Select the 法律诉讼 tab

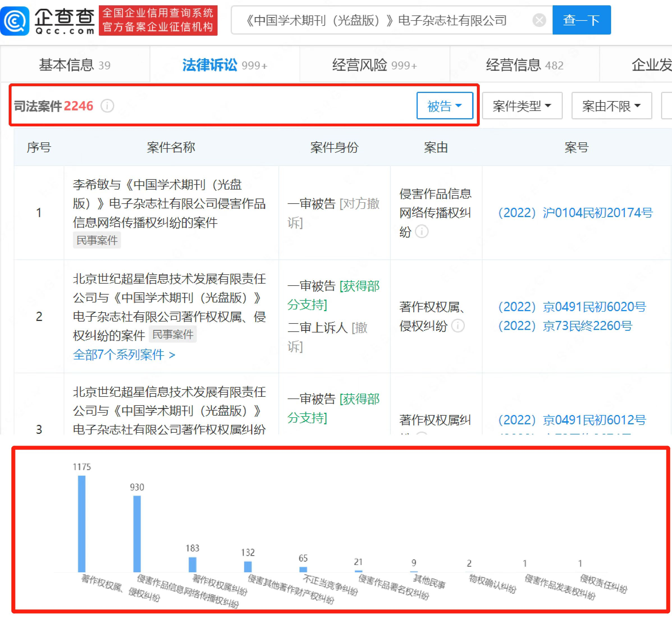click(x=225, y=65)
